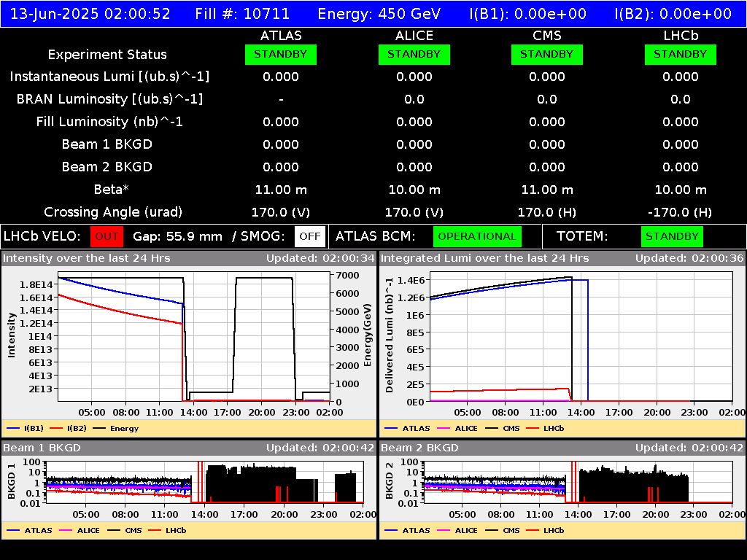This screenshot has width=747, height=560.
Task: Click the Energy(GeV) axis label
Action: [x=368, y=335]
